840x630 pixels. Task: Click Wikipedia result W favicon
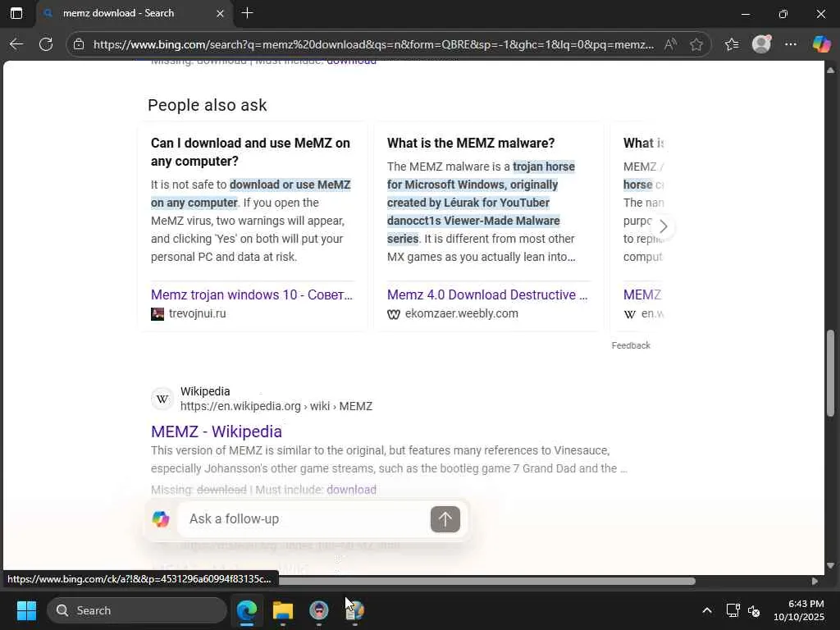tap(162, 399)
